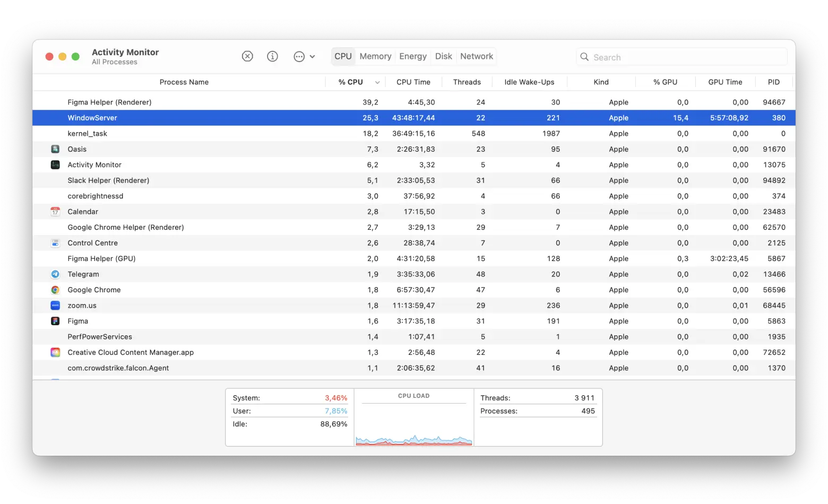
Task: Switch to the Memory tab
Action: pyautogui.click(x=375, y=56)
